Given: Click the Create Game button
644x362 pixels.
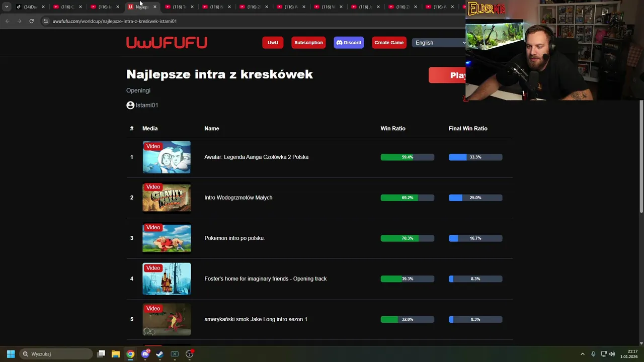Looking at the screenshot, I should pos(389,43).
